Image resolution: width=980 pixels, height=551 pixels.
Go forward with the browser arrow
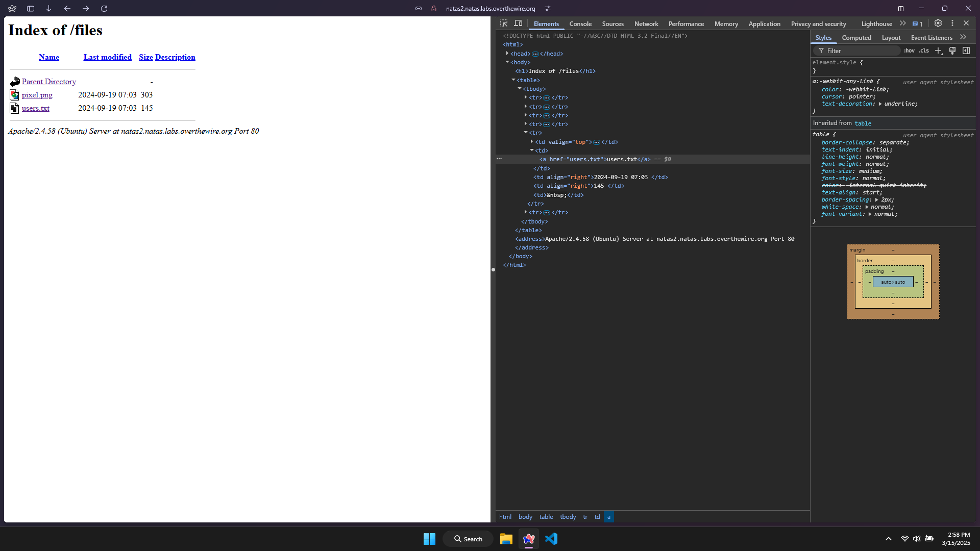(86, 9)
